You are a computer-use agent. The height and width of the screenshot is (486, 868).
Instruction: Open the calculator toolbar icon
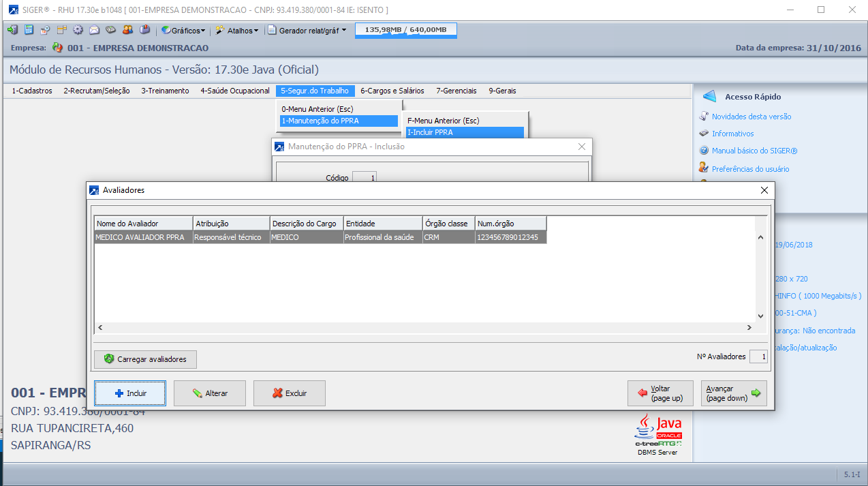click(29, 30)
